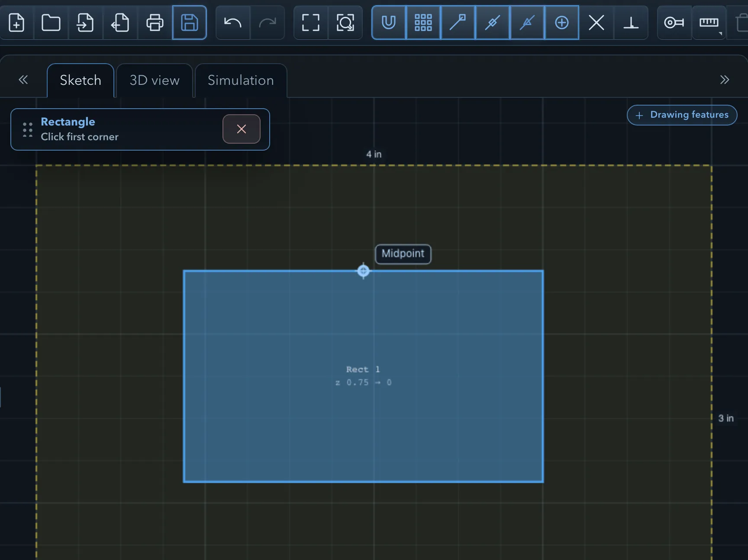748x560 pixels.
Task: Toggle grid snapping
Action: 423,23
